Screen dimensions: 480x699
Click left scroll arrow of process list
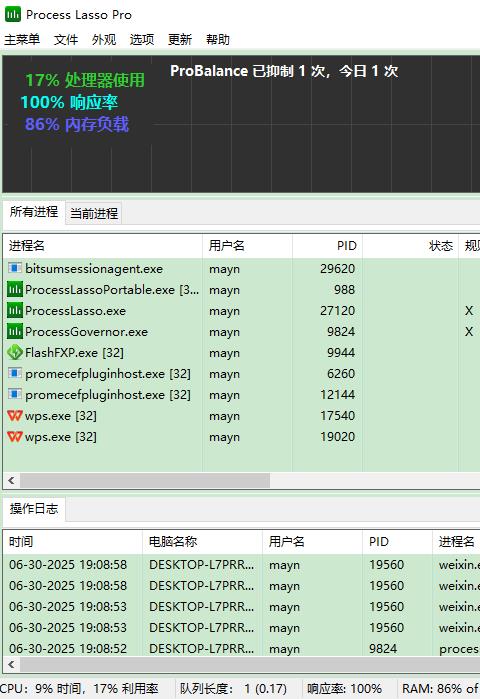(x=12, y=481)
